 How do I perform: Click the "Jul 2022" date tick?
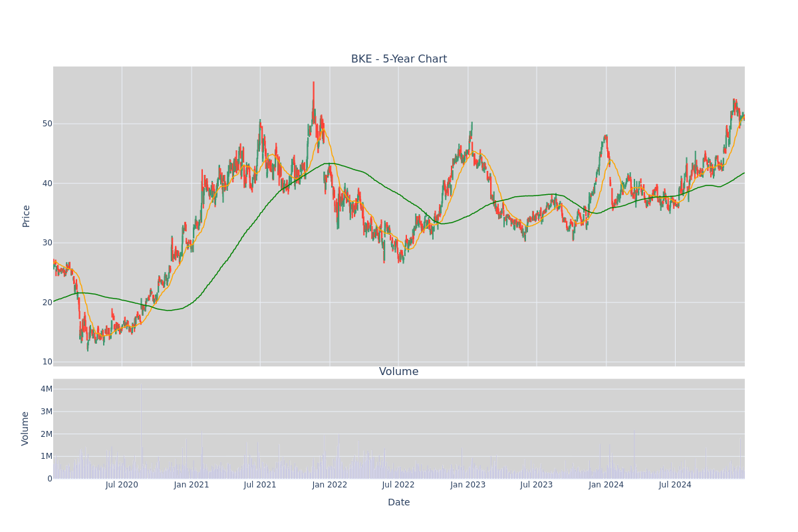pyautogui.click(x=398, y=485)
